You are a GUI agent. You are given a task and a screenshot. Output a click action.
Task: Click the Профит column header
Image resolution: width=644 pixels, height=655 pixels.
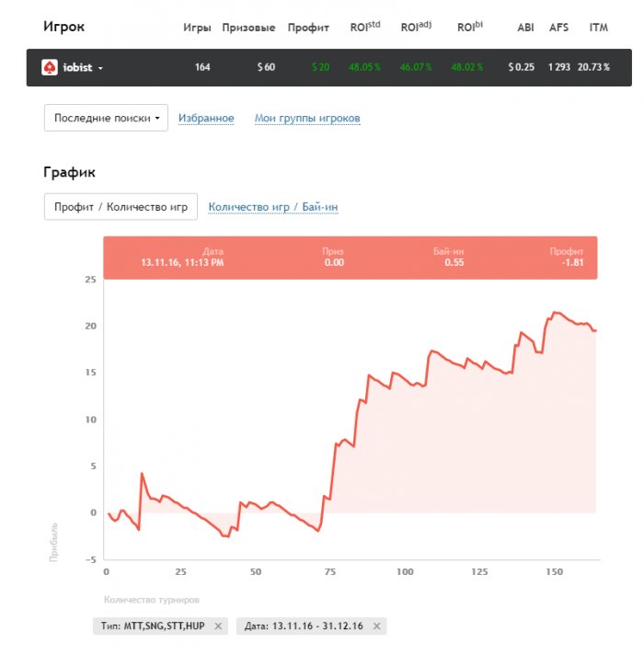tap(308, 28)
